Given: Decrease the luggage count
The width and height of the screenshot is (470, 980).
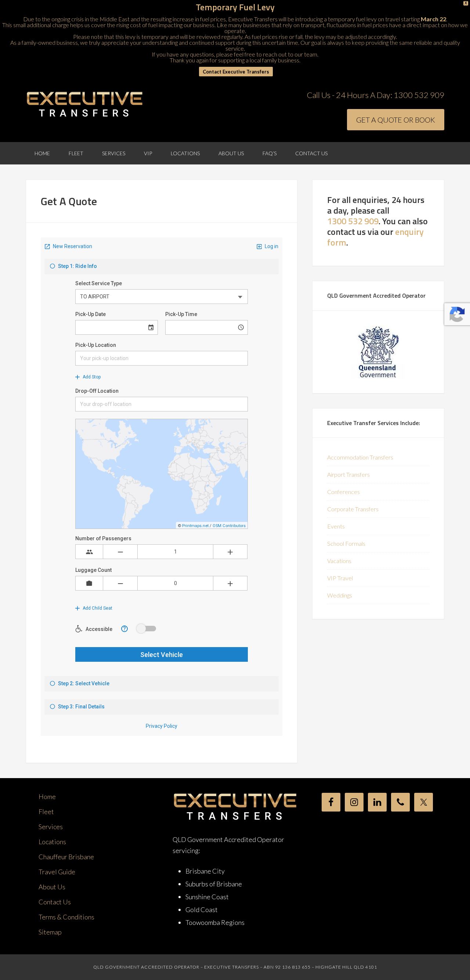Looking at the screenshot, I should point(120,583).
